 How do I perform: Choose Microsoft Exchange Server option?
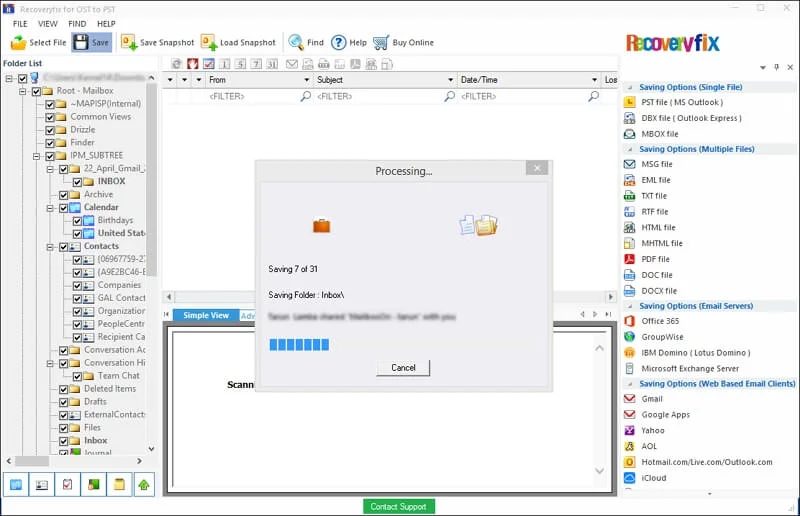(x=682, y=368)
